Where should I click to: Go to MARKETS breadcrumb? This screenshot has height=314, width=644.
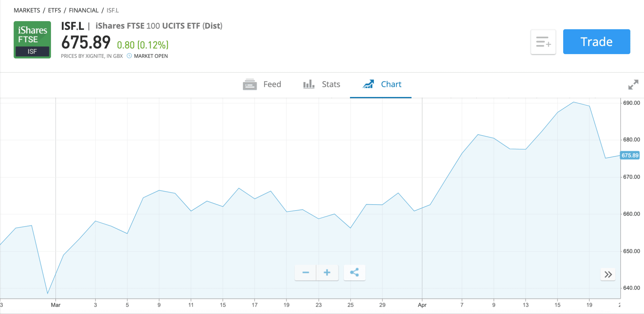27,10
